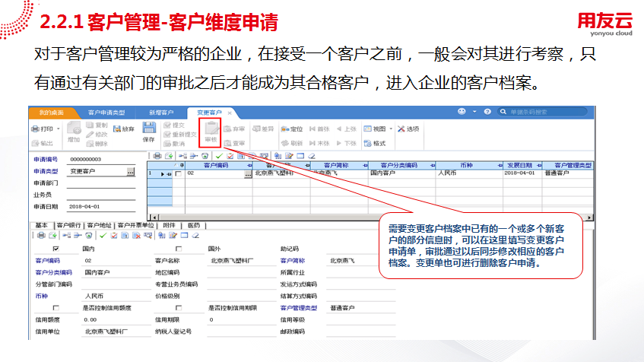Click the 视图 view icon
Screen dimensions: 644x362
(x=367, y=129)
